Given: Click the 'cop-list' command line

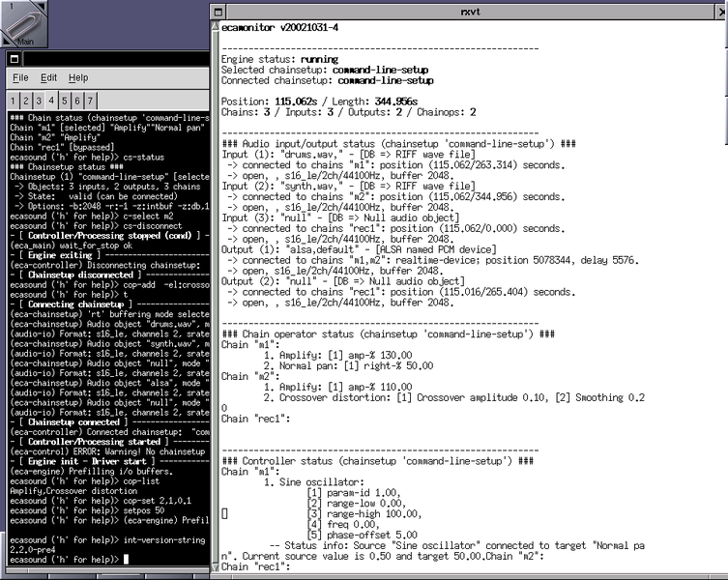Looking at the screenshot, I should coord(84,481).
